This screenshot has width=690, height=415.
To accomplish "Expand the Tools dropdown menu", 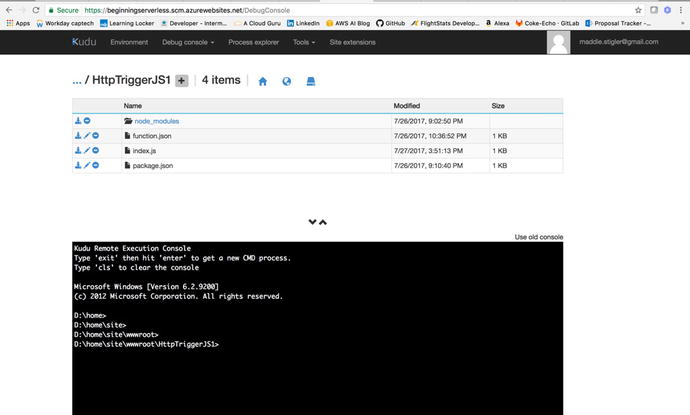I will tap(303, 43).
